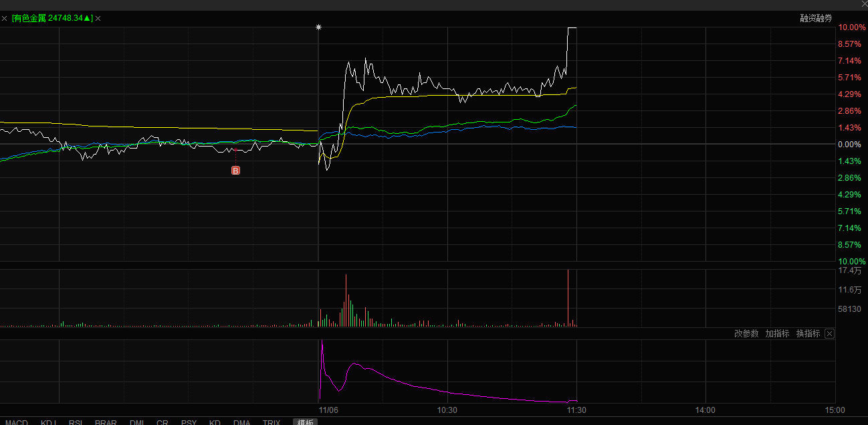The image size is (868, 425).
Task: Switch to the RSI indicator tab
Action: pos(76,422)
